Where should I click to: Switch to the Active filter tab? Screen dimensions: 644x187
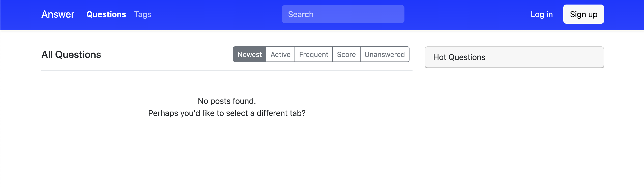(280, 54)
